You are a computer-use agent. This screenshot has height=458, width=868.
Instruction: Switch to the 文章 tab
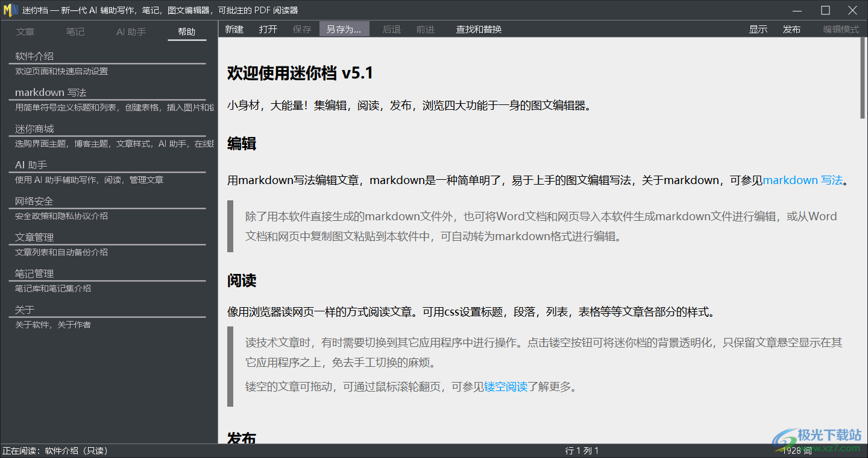click(25, 31)
